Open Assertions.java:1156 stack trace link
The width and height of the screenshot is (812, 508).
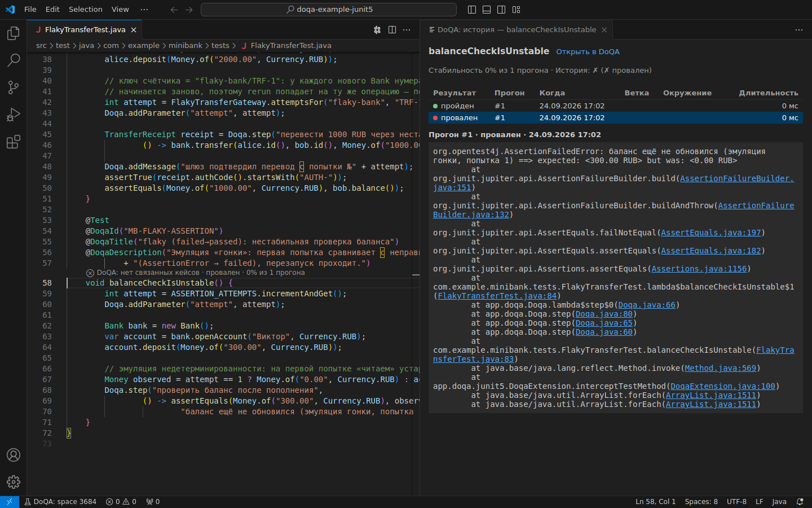click(699, 269)
